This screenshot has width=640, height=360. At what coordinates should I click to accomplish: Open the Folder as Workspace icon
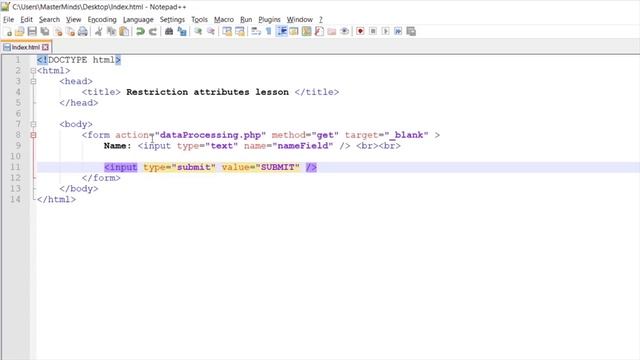332,31
